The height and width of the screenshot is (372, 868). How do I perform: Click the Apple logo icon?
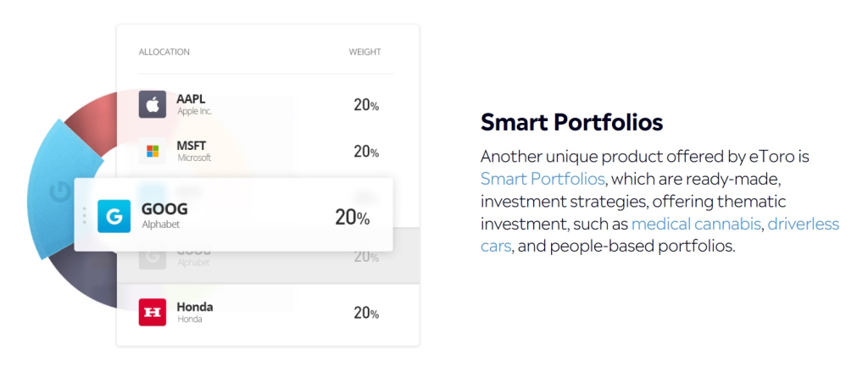(x=153, y=104)
